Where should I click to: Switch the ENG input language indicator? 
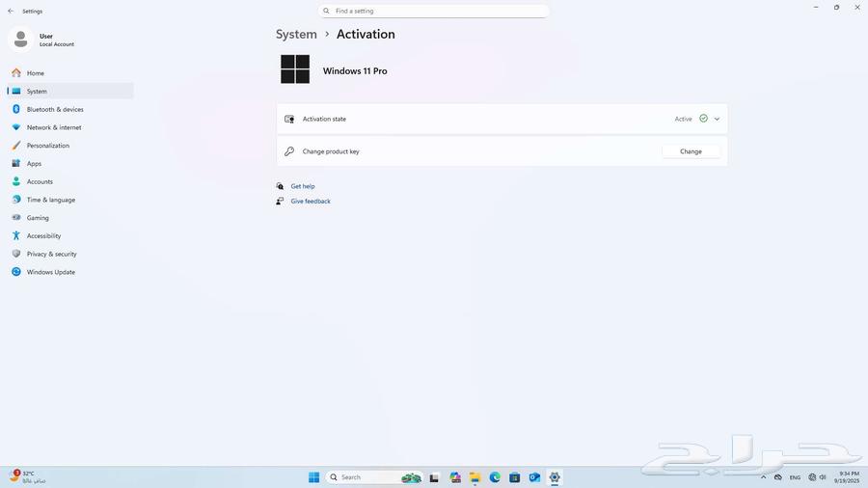pyautogui.click(x=795, y=477)
